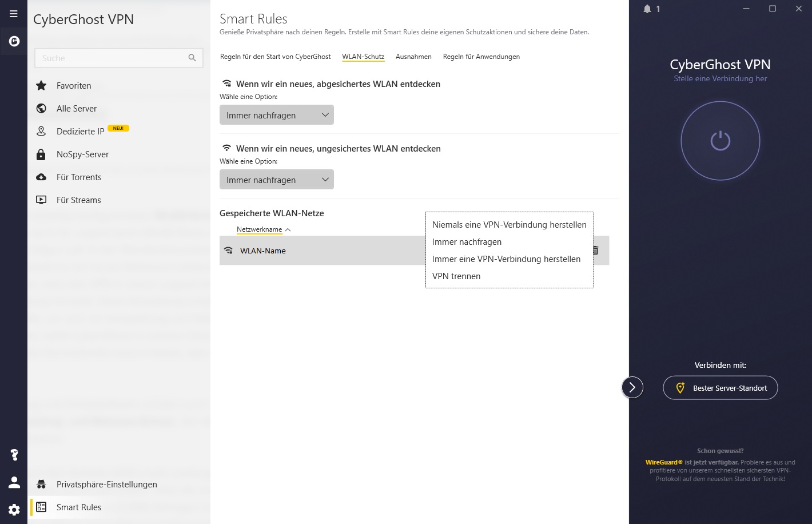Open Regeln für Anwendungen tab
The image size is (812, 524).
[x=481, y=57]
